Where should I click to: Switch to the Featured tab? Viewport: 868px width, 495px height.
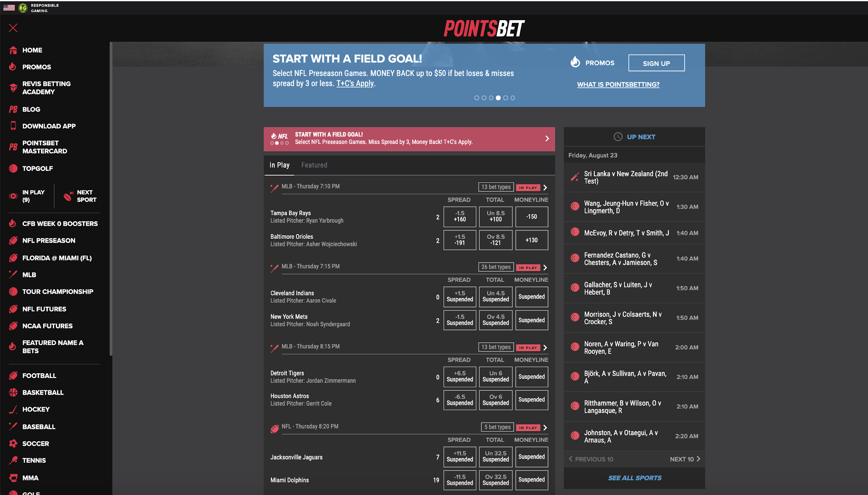point(314,165)
